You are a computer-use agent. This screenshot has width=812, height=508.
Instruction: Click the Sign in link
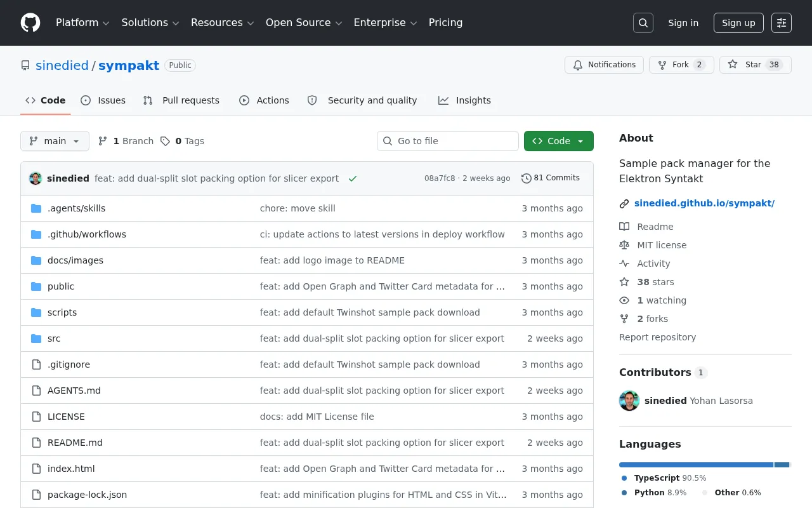[683, 23]
